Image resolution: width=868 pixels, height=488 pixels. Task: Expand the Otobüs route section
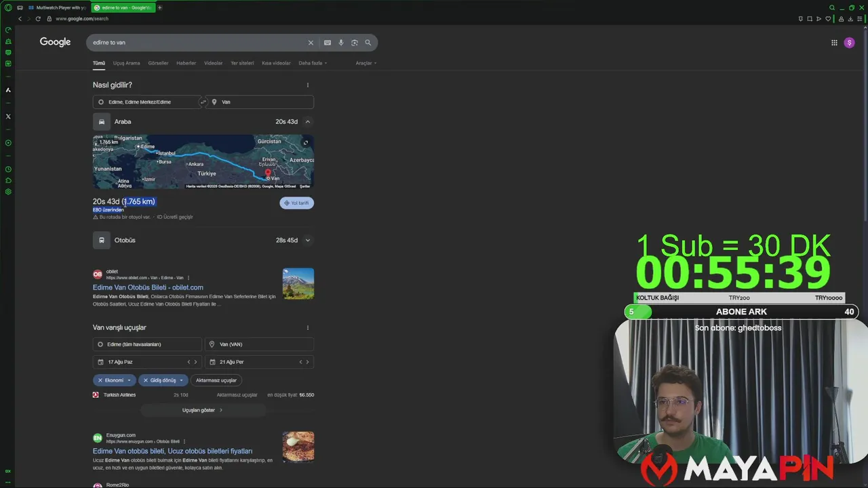(307, 240)
